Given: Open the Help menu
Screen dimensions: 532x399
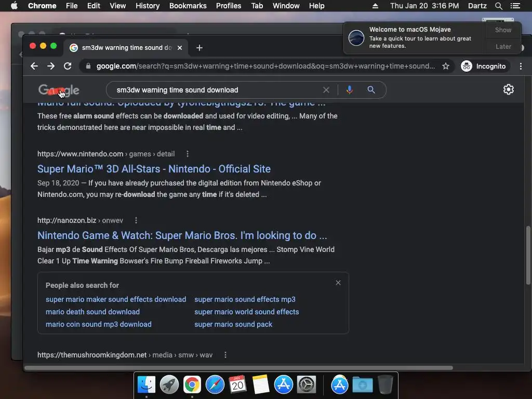Looking at the screenshot, I should [x=316, y=6].
